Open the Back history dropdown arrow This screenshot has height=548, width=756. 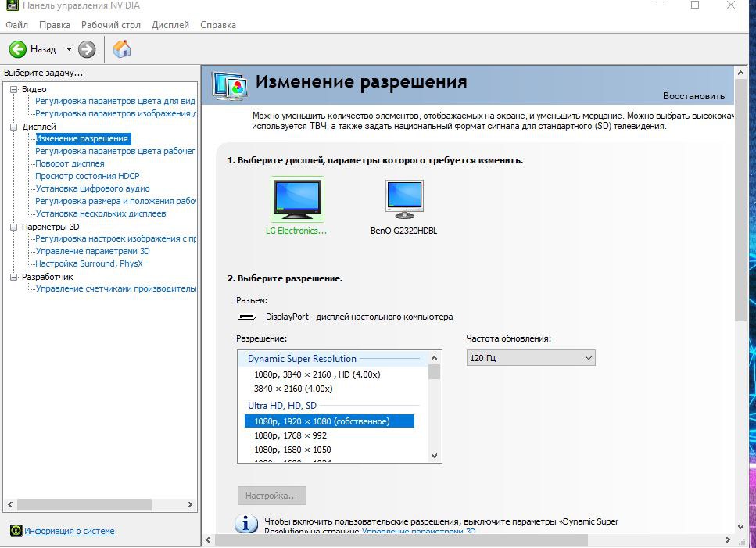click(69, 49)
